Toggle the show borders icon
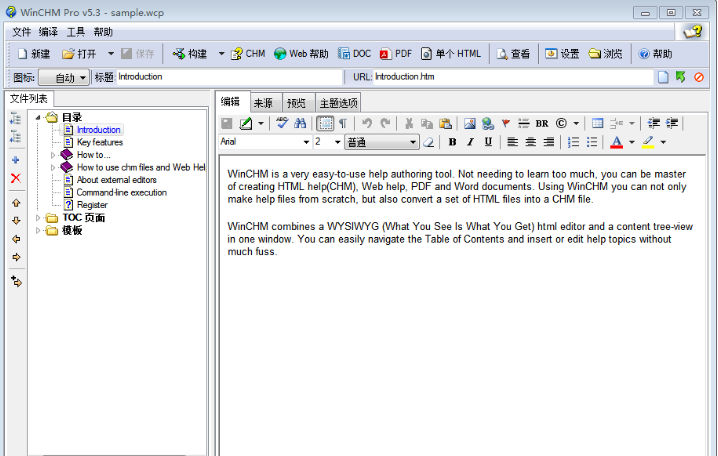Viewport: 718px width, 456px height. (x=325, y=123)
